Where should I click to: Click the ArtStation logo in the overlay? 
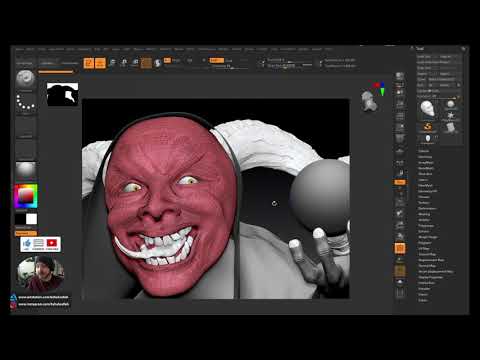pos(13,297)
